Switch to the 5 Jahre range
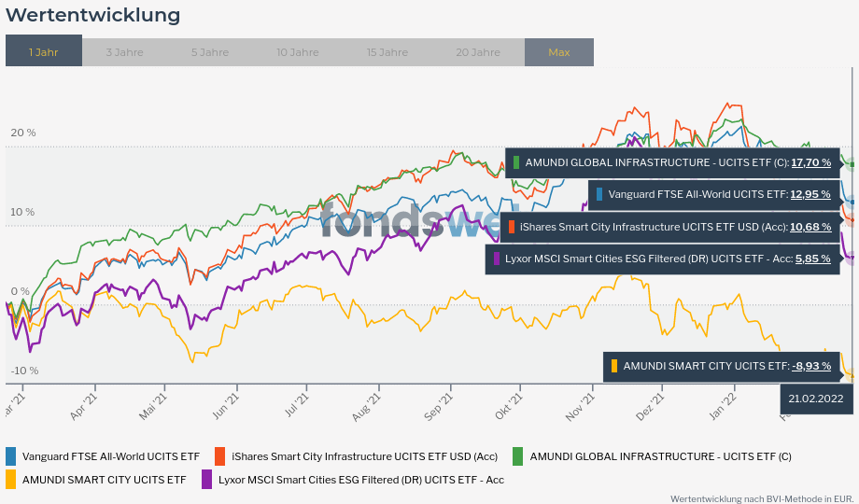 (209, 52)
